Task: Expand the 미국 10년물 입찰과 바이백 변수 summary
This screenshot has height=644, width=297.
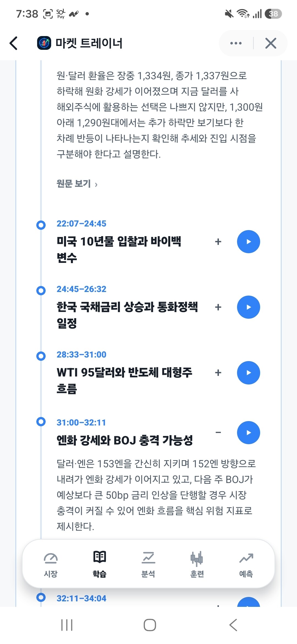Action: 218,242
